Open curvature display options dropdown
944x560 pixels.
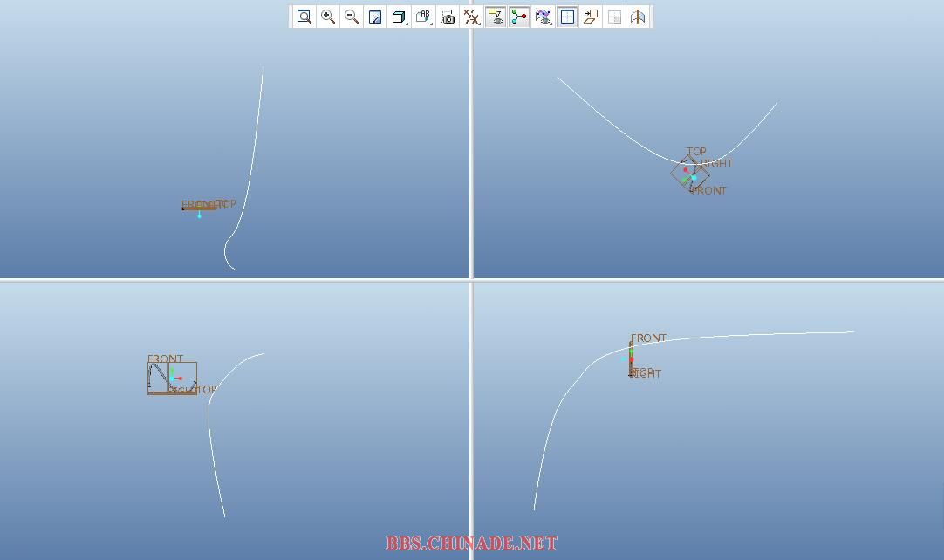[x=543, y=17]
